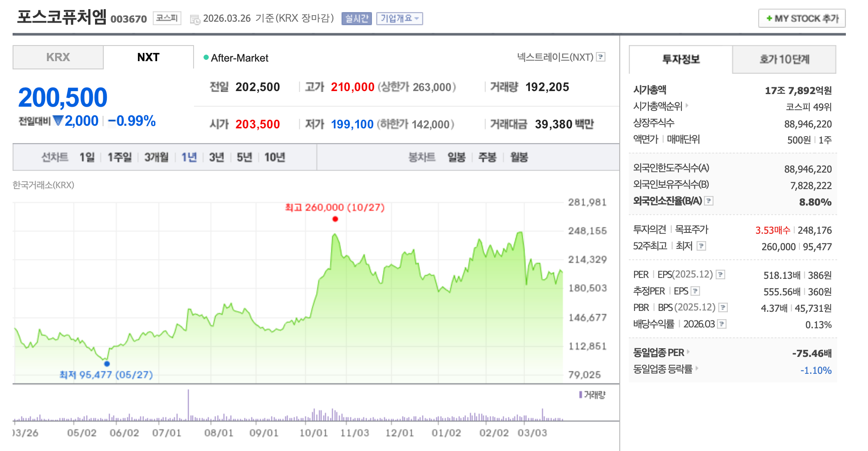Click the MY STOCK 추가 button
868x451 pixels.
coord(802,18)
